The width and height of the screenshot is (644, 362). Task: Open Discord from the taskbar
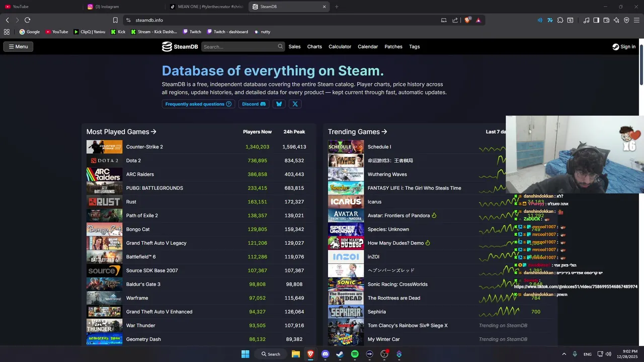coord(325,354)
